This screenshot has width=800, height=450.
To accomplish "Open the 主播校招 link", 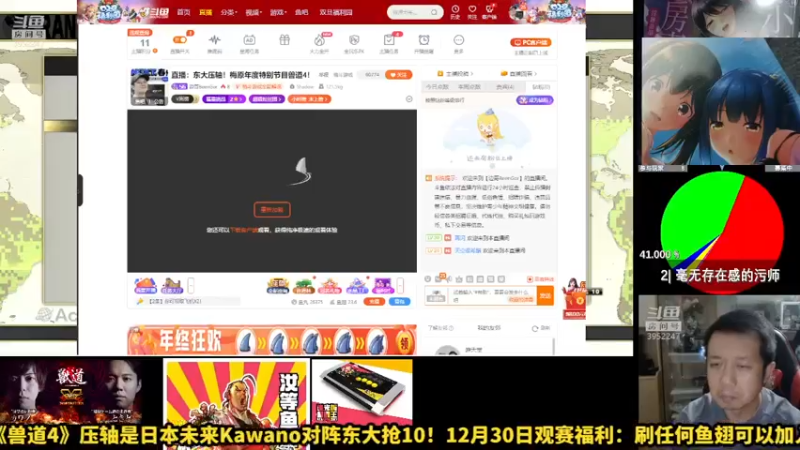I will (x=456, y=74).
